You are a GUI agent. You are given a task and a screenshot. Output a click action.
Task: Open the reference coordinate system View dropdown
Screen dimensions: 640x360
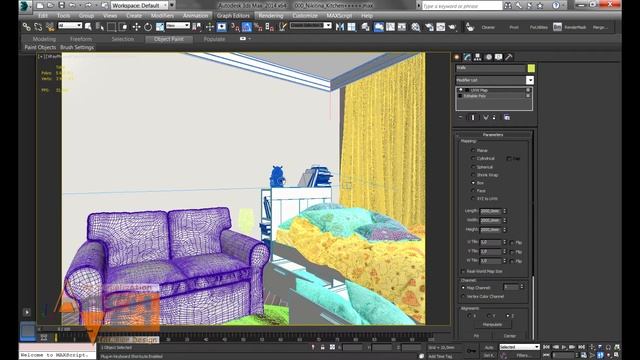click(178, 25)
